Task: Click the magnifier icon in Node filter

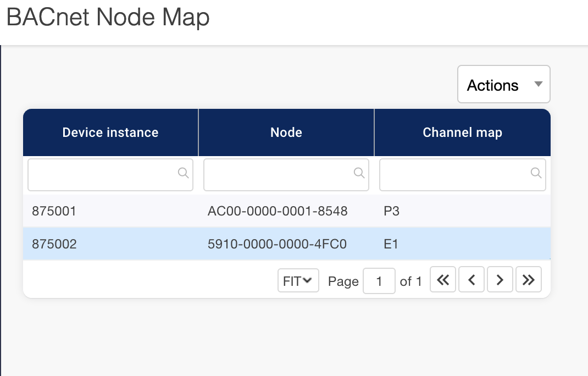Action: point(359,173)
